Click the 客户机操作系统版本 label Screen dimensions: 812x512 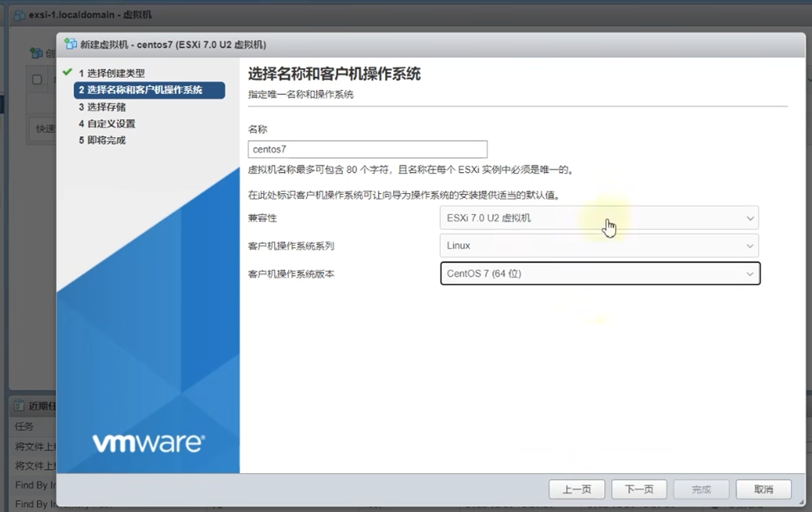(x=291, y=274)
